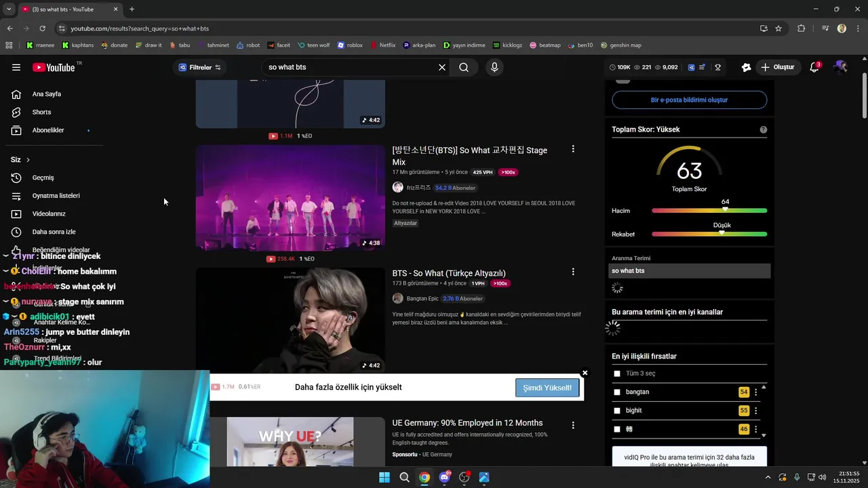
Task: Open more options for BTS So What Türkçe Altyazılı
Action: 573,272
